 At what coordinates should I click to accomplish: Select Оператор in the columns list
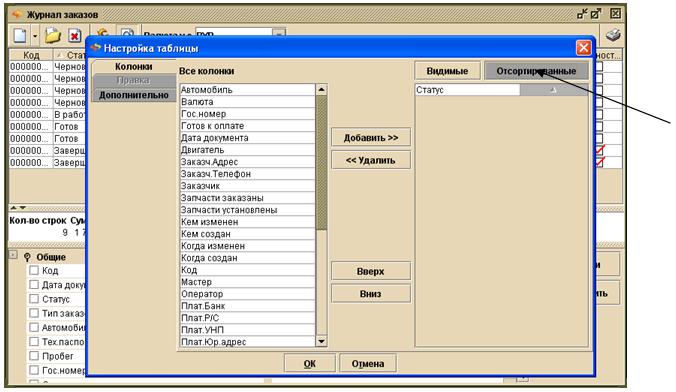pyautogui.click(x=247, y=294)
